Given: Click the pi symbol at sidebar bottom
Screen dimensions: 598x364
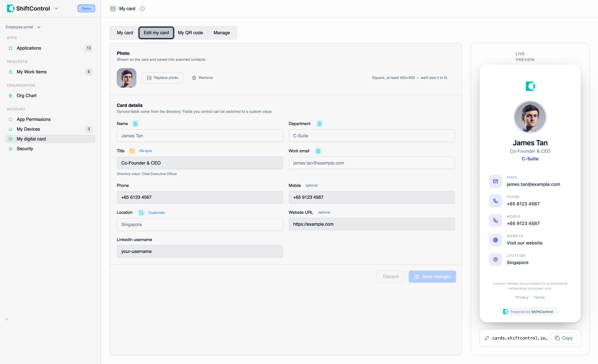Looking at the screenshot, I should pyautogui.click(x=7, y=319).
